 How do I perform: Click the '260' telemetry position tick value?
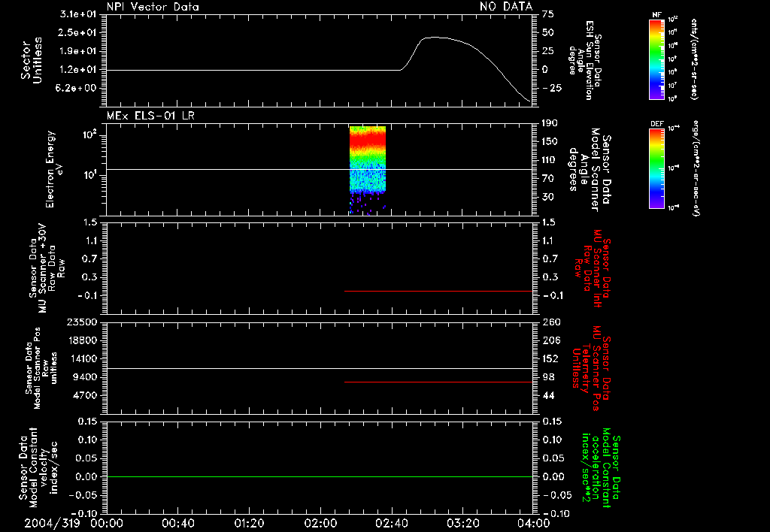(x=550, y=322)
